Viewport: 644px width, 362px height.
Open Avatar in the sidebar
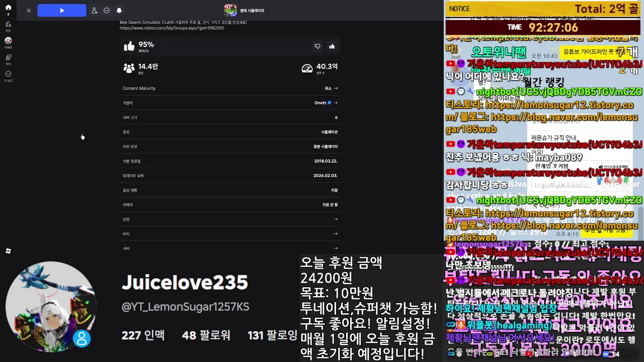(8, 42)
